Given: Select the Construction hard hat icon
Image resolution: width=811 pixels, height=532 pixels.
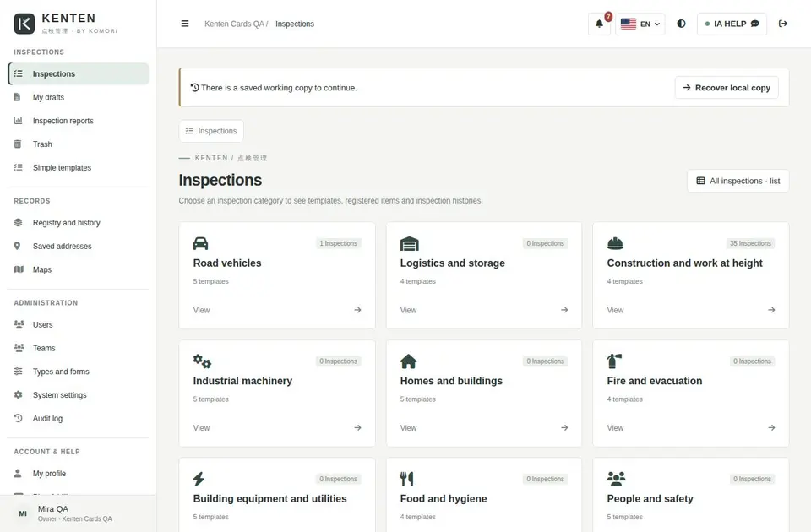Looking at the screenshot, I should point(615,243).
